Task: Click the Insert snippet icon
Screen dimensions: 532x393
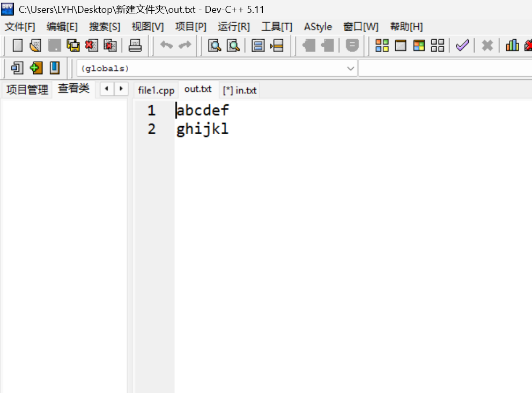Action: point(17,68)
